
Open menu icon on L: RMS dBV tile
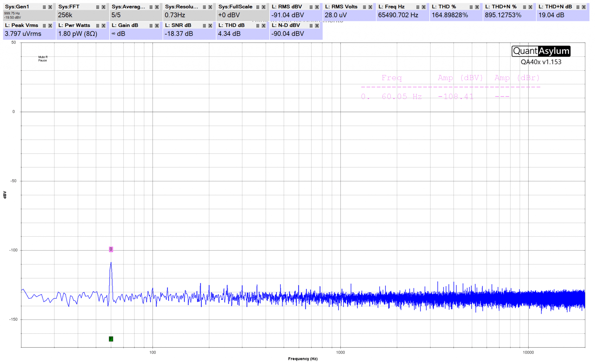[x=311, y=7]
